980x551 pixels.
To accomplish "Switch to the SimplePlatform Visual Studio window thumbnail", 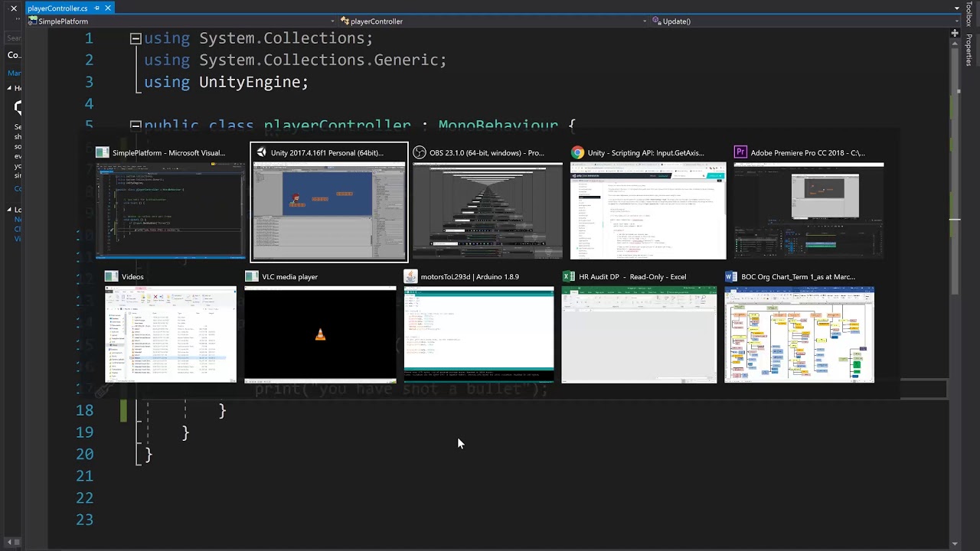I will (x=170, y=211).
